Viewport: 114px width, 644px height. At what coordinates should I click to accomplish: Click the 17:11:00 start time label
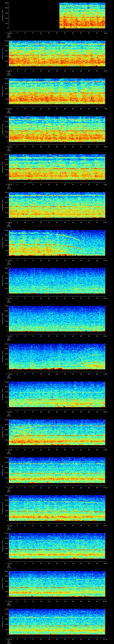[9, 298]
